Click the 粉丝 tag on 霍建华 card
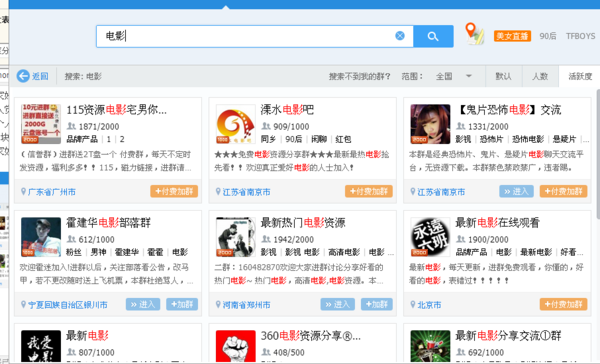Screen dimensions: 600x364 (x=74, y=252)
